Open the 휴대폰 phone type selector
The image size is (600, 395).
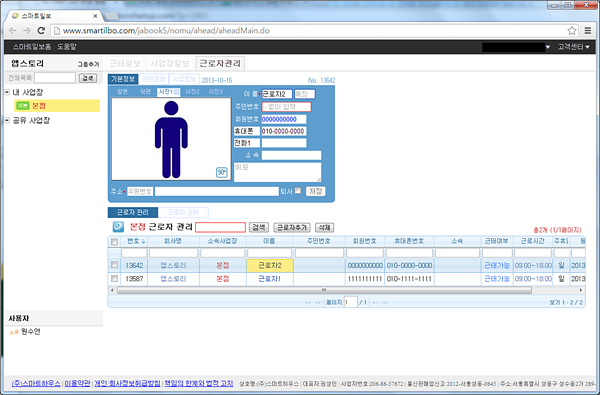pos(247,131)
